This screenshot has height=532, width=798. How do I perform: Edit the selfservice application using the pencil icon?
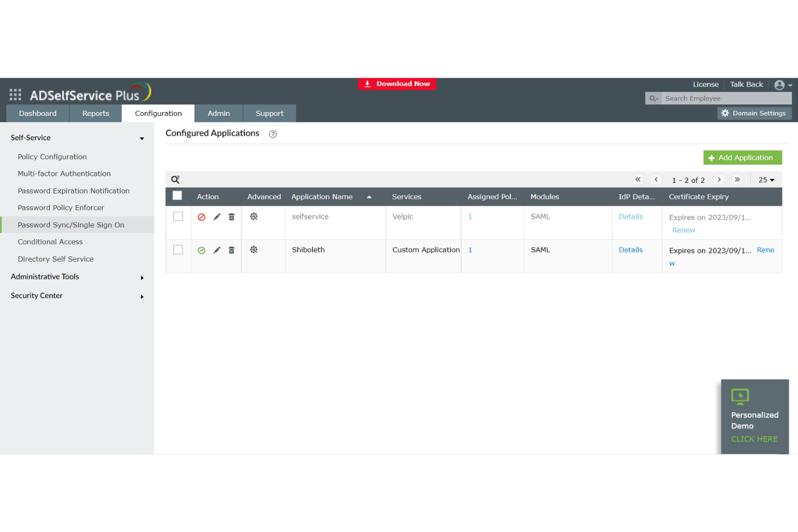coord(216,217)
